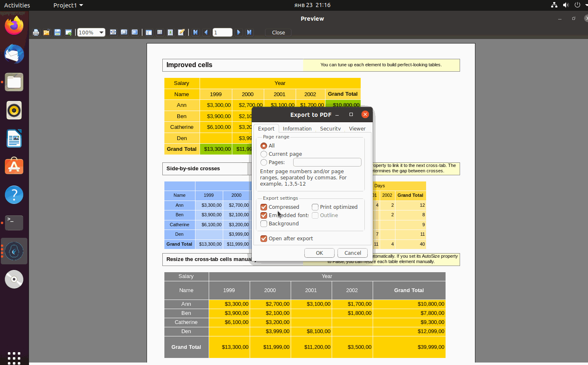Switch to the Security tab
Screen dimensions: 588x365
click(330, 128)
